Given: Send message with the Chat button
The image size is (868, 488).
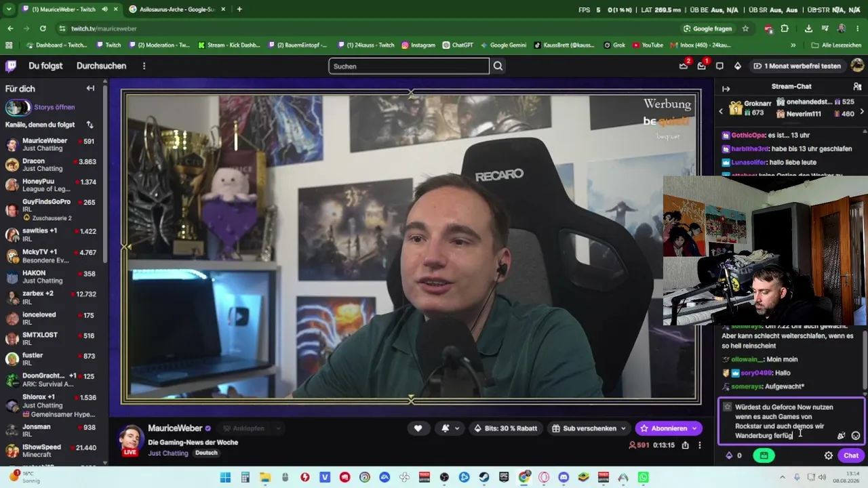Looking at the screenshot, I should click(850, 455).
